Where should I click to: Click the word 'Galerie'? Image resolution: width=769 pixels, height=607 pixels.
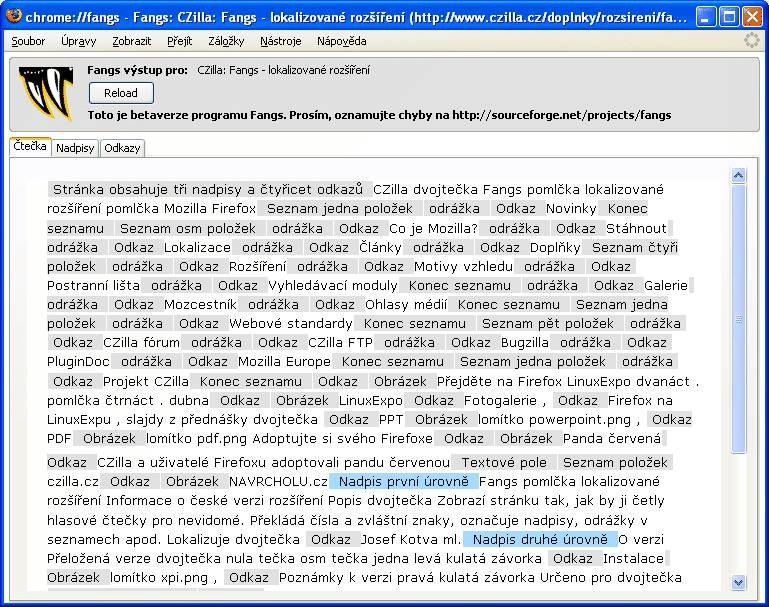(666, 286)
